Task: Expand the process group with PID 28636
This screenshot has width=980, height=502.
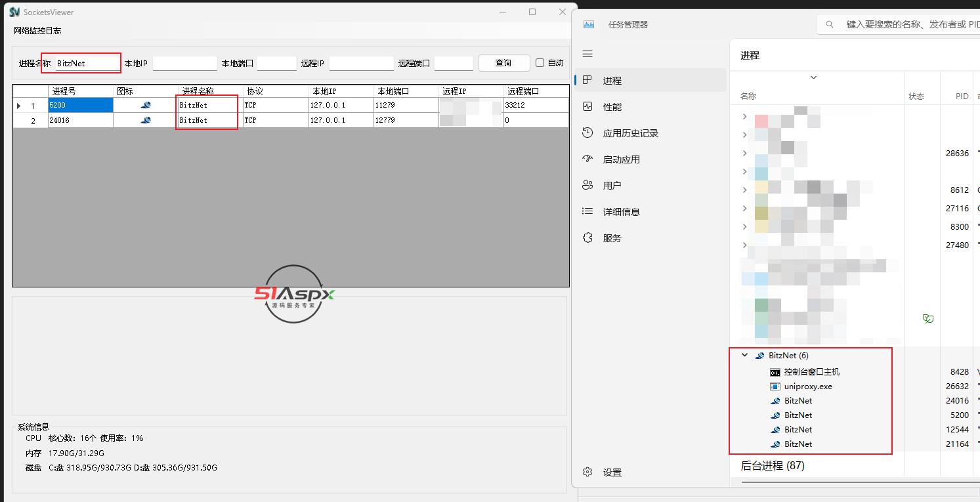Action: pos(744,153)
